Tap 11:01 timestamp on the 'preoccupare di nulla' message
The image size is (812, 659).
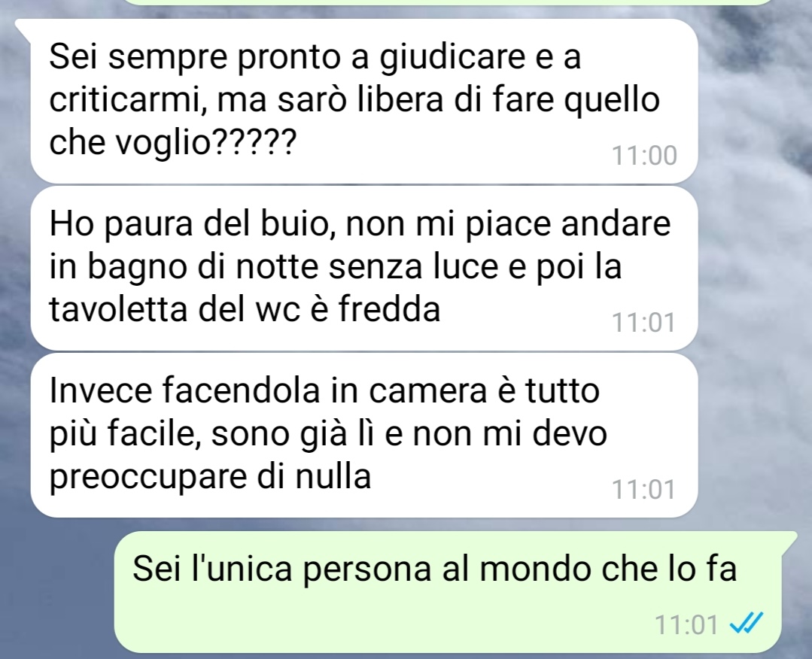[644, 489]
